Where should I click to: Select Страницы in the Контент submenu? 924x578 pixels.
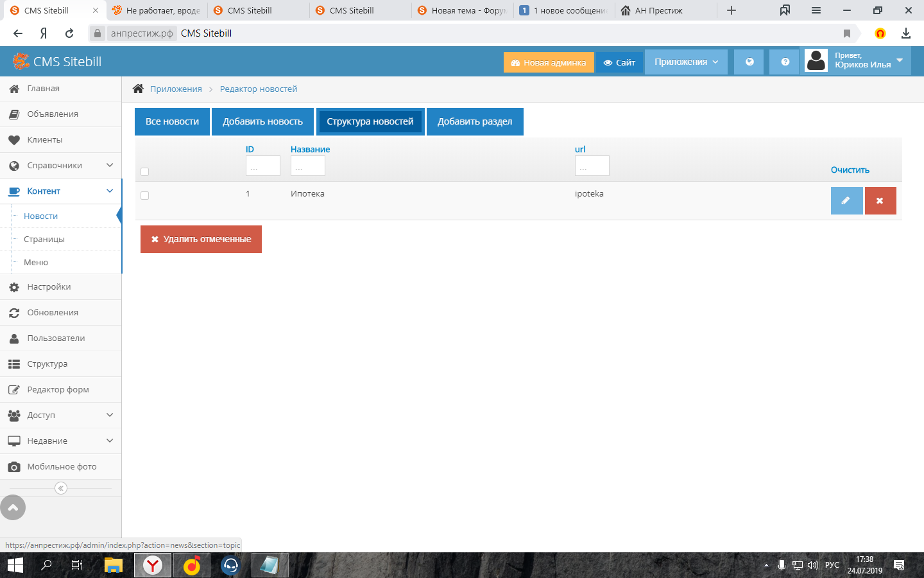point(44,239)
